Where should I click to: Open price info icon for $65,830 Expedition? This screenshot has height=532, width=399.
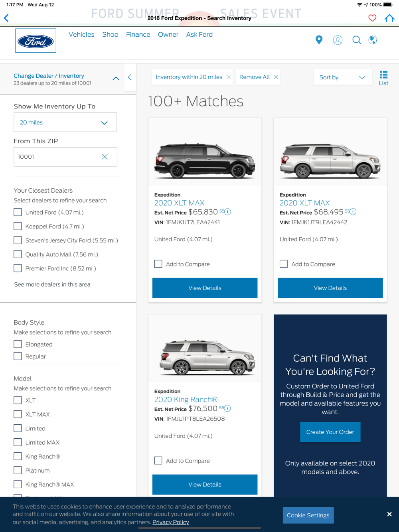point(227,212)
